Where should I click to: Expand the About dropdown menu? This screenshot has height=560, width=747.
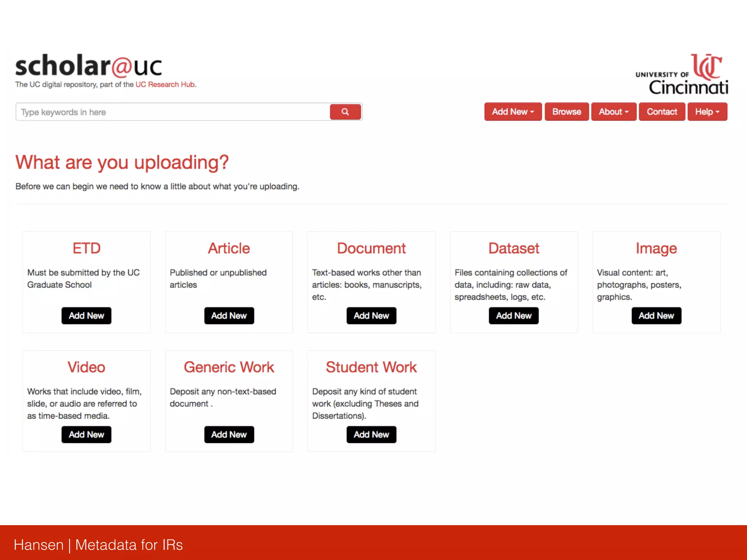coord(613,112)
